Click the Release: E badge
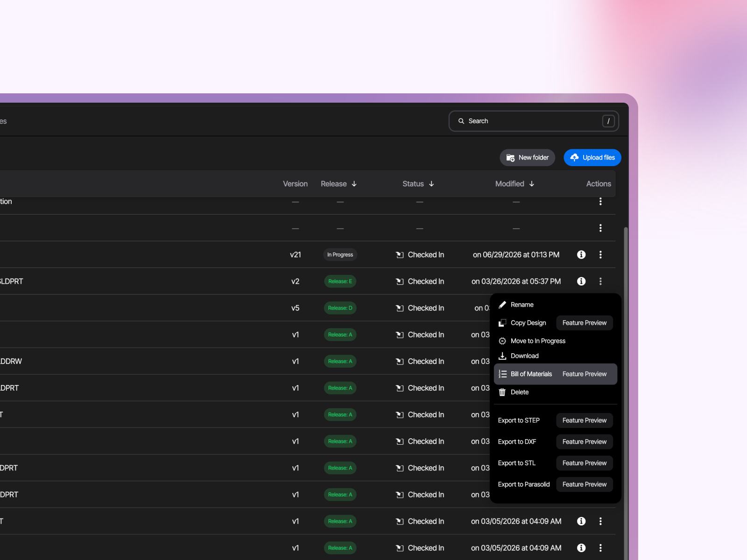The height and width of the screenshot is (560, 747). pos(340,281)
